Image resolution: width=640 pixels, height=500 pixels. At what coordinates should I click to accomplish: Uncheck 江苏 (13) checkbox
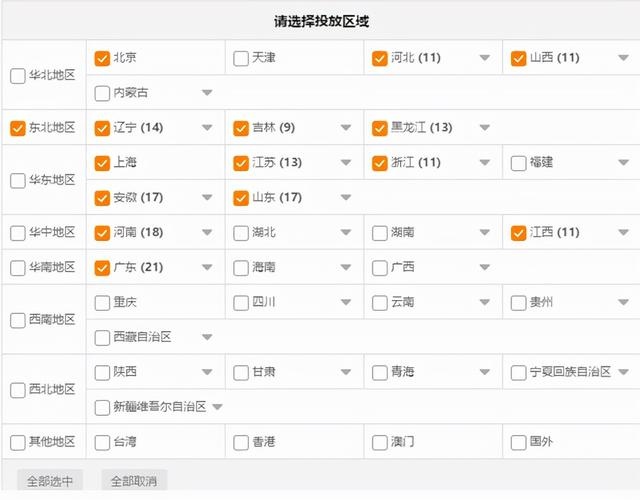point(241,163)
